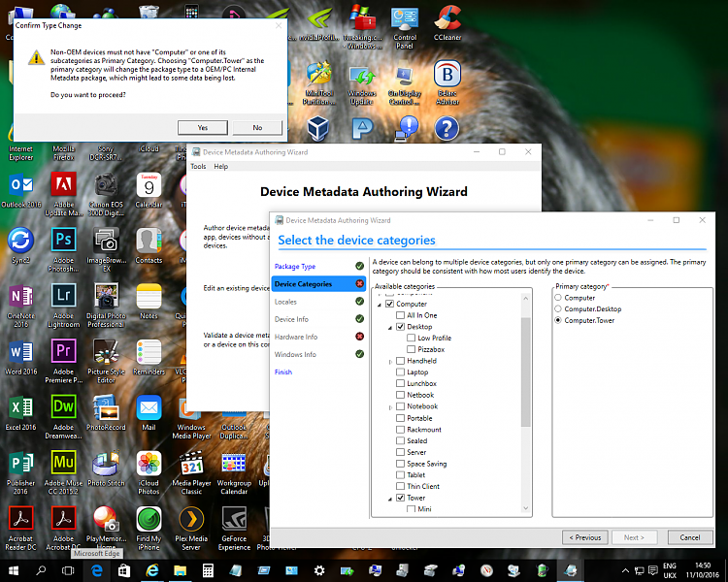The width and height of the screenshot is (728, 582).
Task: Launch the CCleaner desktop shortcut
Action: point(447,19)
